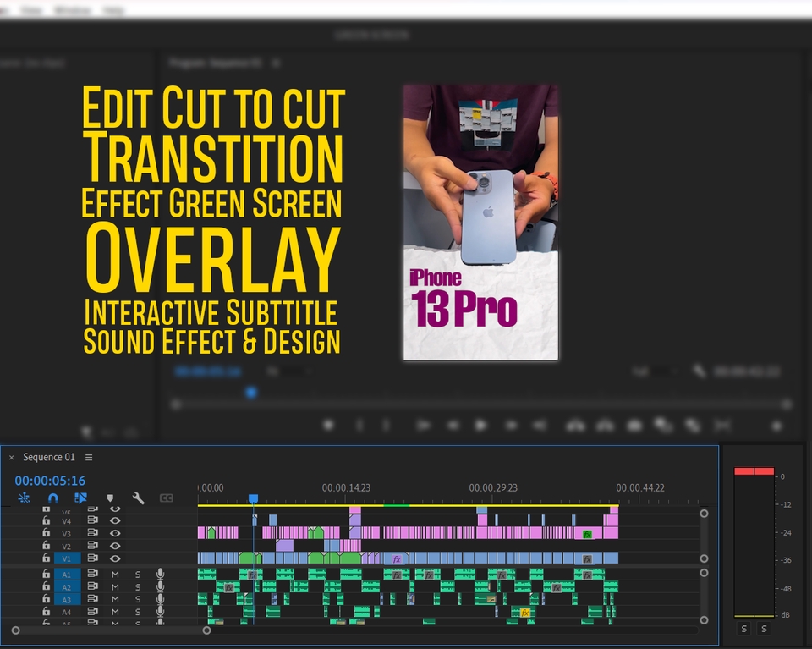
Task: Toggle lock on track V3
Action: pyautogui.click(x=46, y=533)
